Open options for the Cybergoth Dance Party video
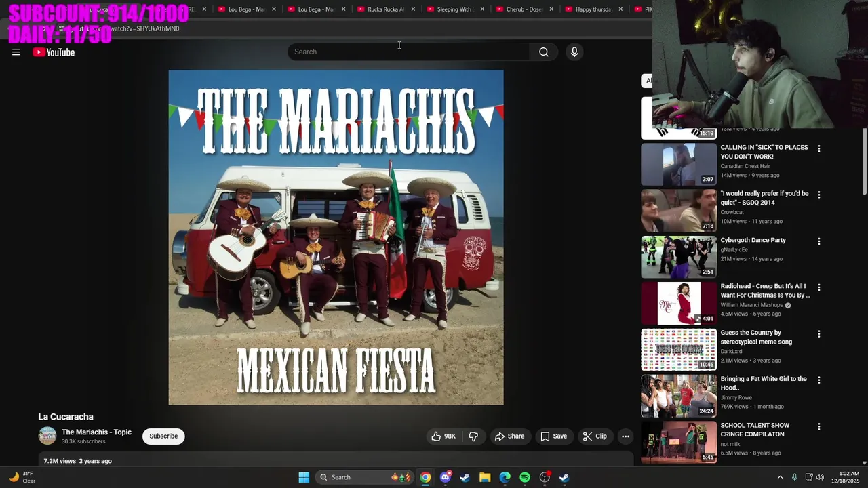868x488 pixels. tap(818, 241)
